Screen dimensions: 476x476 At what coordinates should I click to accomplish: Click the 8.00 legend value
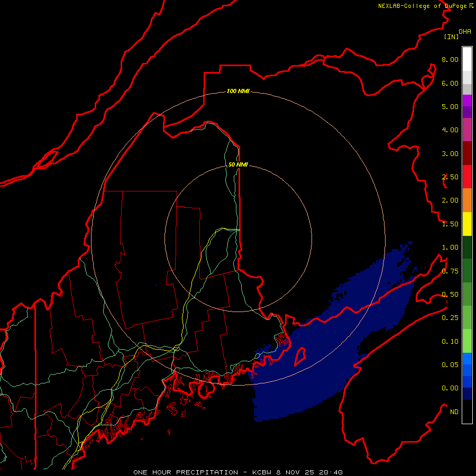point(450,59)
